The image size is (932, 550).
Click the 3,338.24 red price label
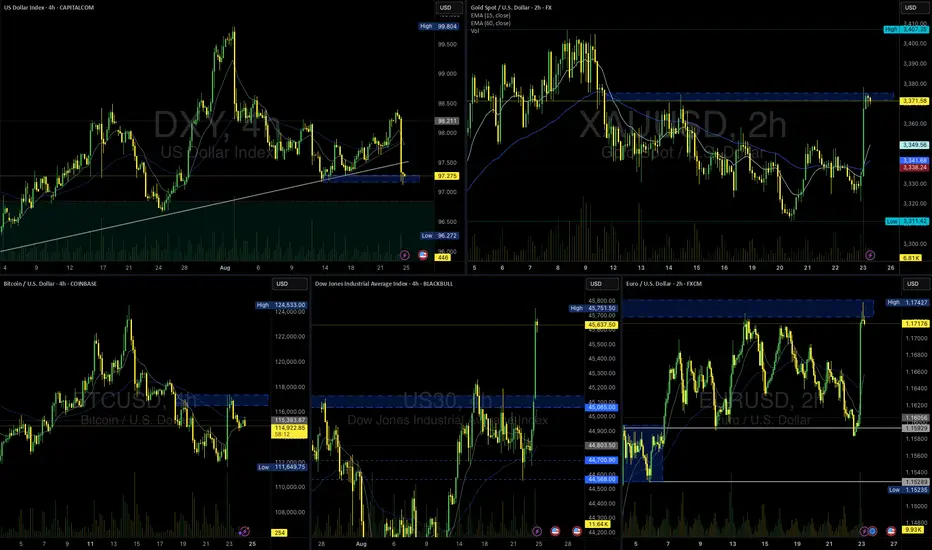pos(915,168)
